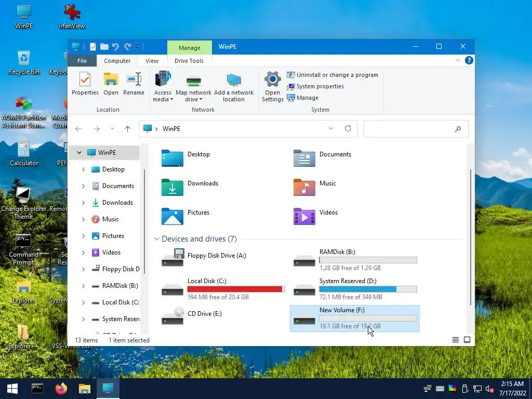
Task: Open Explorer help question mark icon
Action: 469,60
